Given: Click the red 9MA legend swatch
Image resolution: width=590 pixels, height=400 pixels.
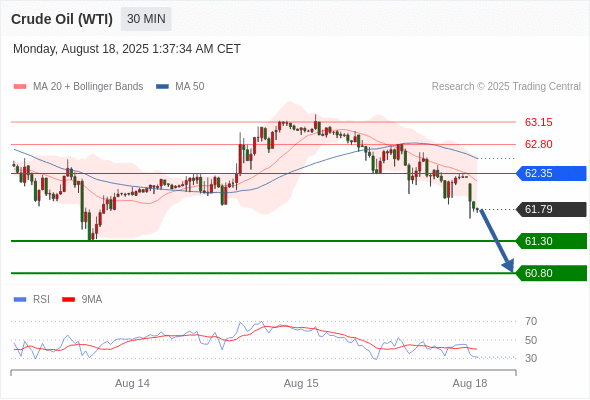Looking at the screenshot, I should [x=68, y=300].
